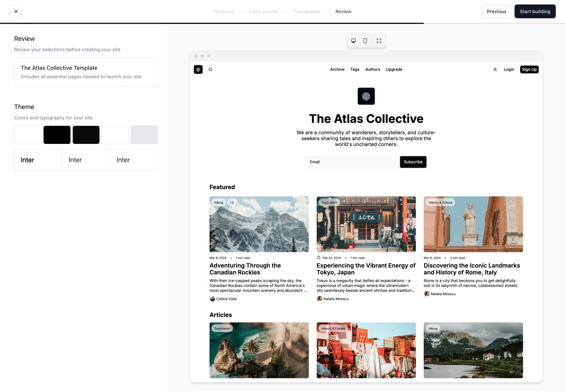Close the site setup wizard

tap(16, 11)
